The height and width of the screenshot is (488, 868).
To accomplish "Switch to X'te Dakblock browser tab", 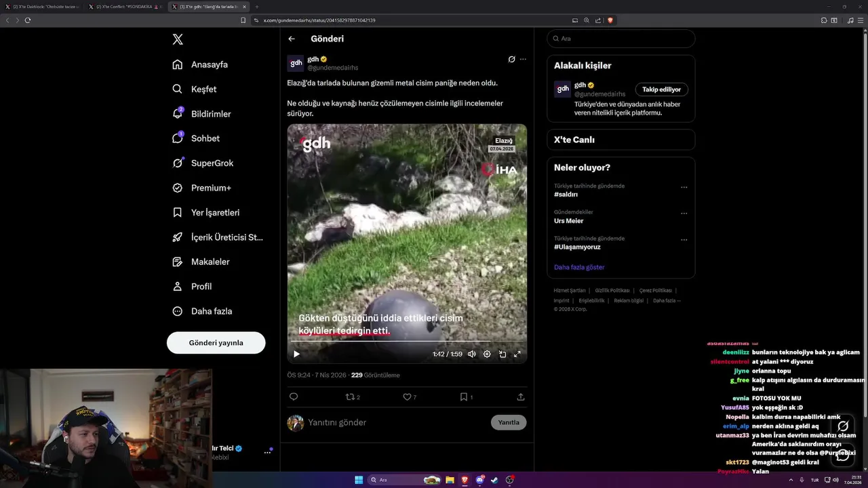I will [x=42, y=7].
